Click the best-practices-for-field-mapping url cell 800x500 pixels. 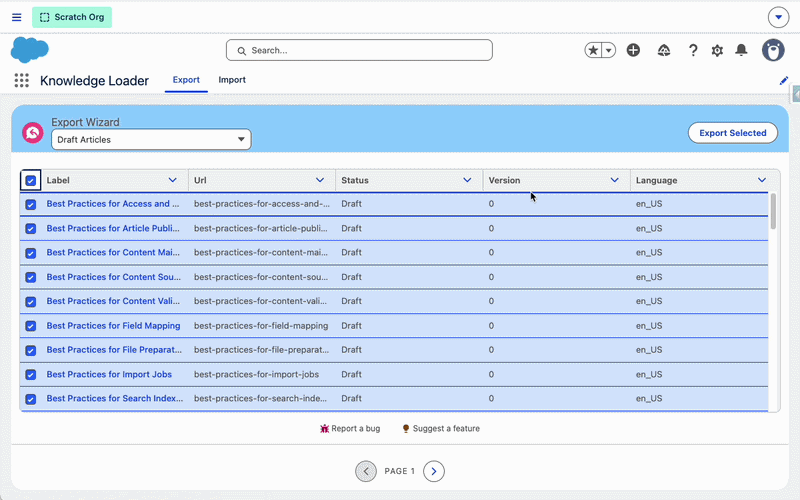261,326
